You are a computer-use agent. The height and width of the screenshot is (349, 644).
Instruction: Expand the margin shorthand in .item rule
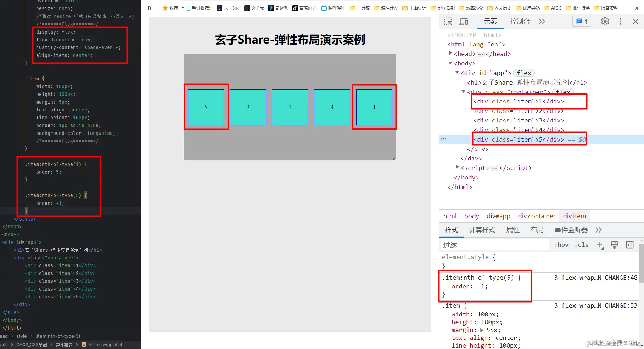[x=481, y=330]
